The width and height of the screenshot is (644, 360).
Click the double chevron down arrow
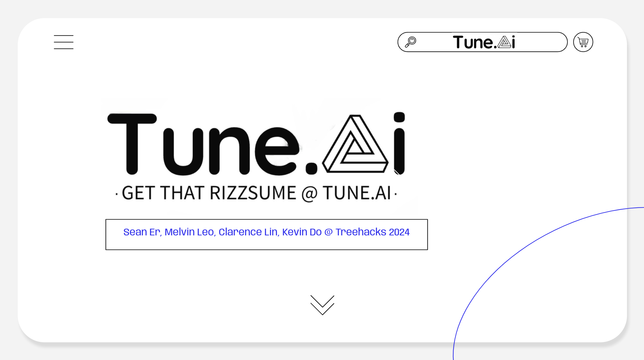click(322, 305)
